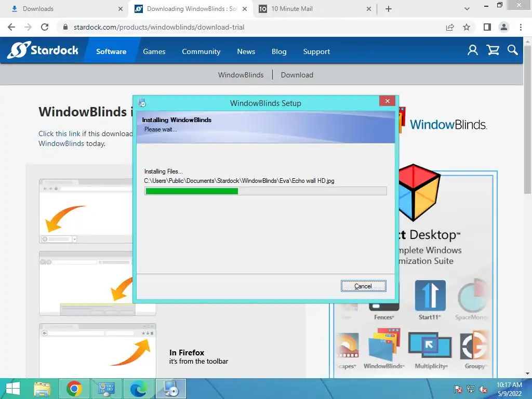Viewport: 532px width, 399px height.
Task: Open the Support menu
Action: pyautogui.click(x=316, y=51)
